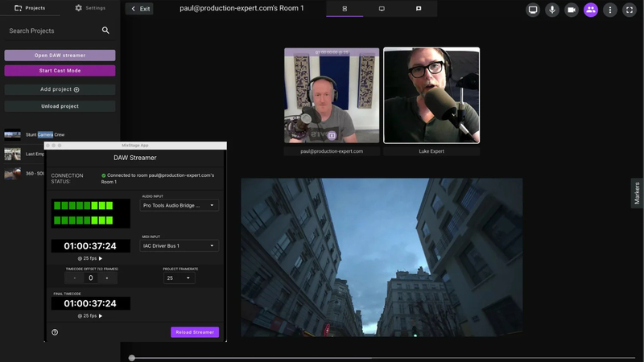Click Reload Streamer button
The height and width of the screenshot is (362, 644).
pos(195,332)
